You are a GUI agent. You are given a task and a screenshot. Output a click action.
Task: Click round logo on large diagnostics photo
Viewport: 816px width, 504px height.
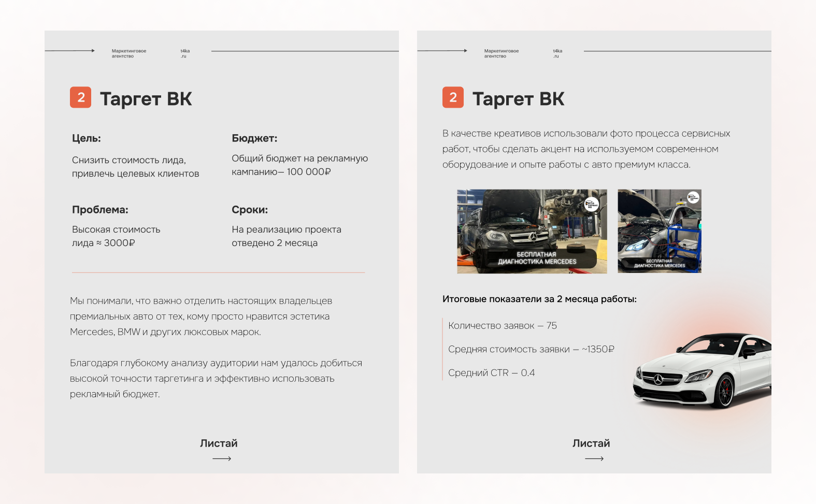tap(592, 205)
